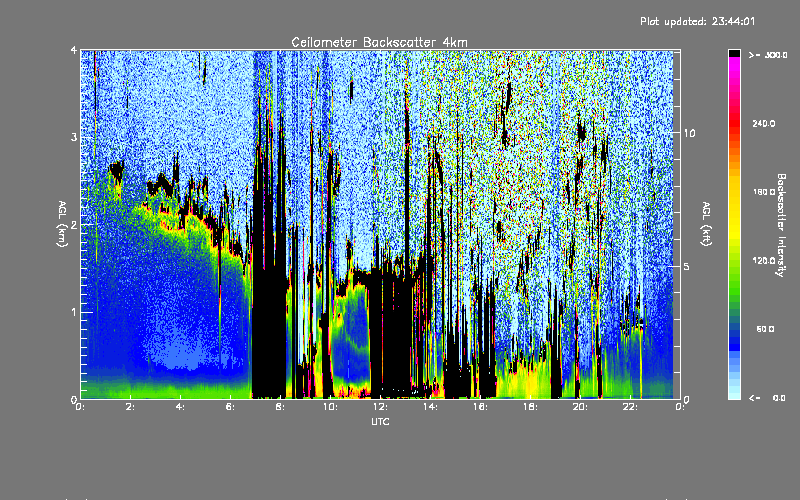Click the '22:' UTC hour tick label
This screenshot has height=500, width=800.
(x=630, y=407)
